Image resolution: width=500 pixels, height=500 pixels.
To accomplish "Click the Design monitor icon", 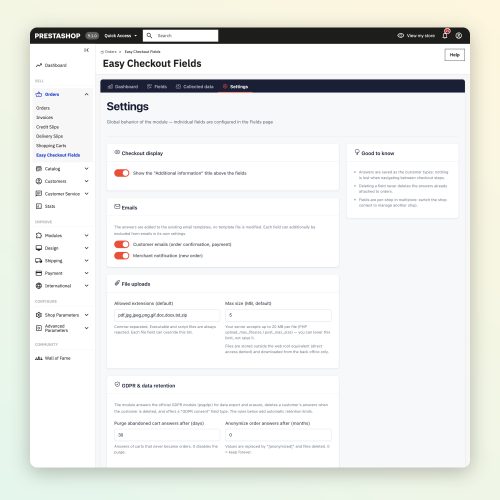I will [x=39, y=248].
